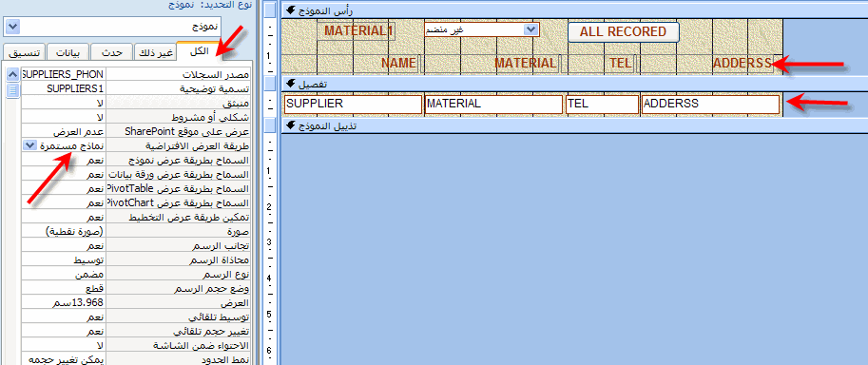Select the ADDERSS header label
This screenshot has height=365, width=868.
[742, 63]
